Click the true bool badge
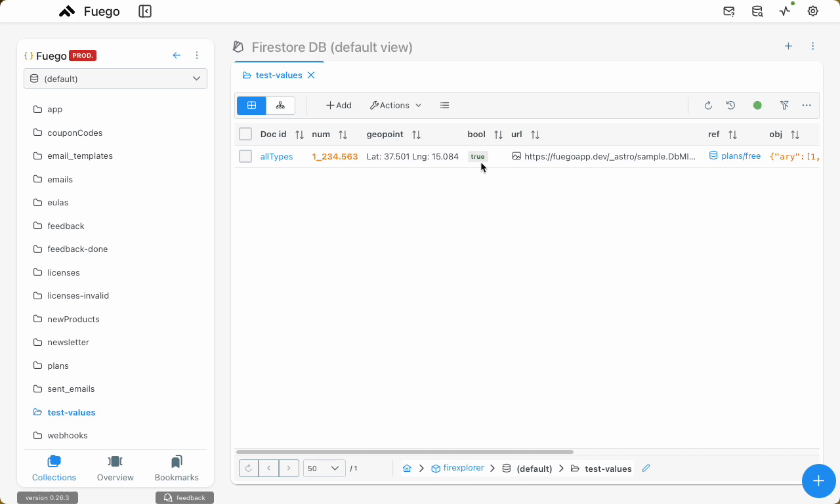The image size is (840, 504). click(x=478, y=157)
